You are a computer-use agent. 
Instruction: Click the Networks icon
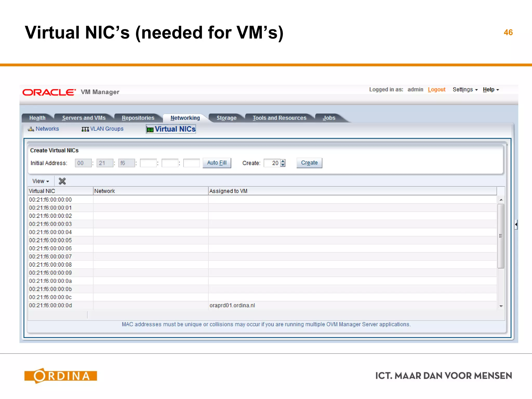(31, 129)
